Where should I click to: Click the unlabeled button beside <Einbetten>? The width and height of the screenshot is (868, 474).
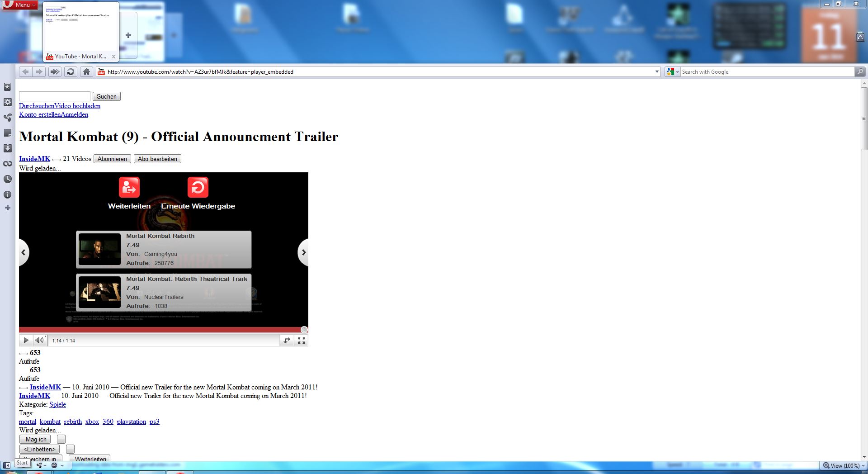pos(70,449)
